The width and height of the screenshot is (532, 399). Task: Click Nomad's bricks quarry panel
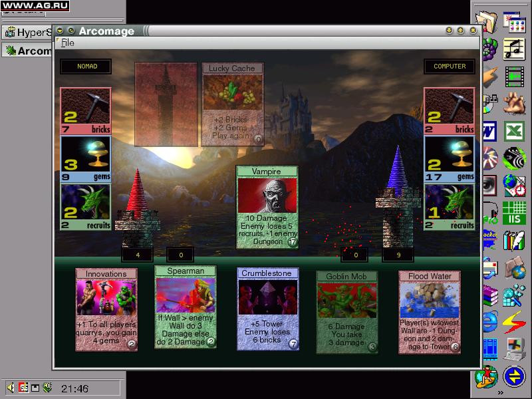pos(86,111)
